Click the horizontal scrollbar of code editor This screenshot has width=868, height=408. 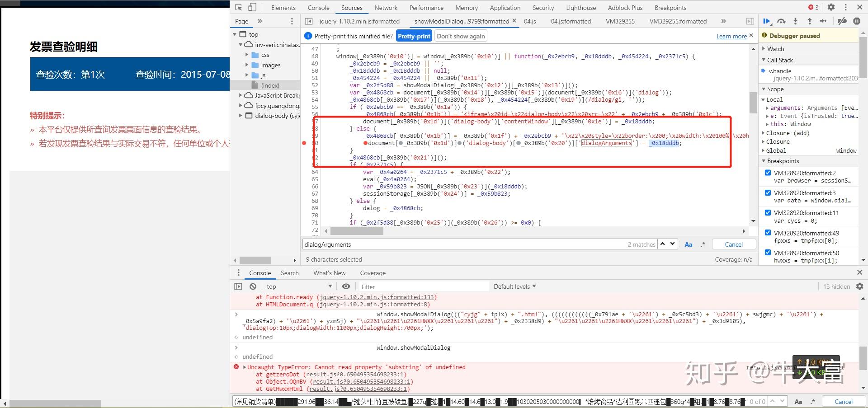357,231
